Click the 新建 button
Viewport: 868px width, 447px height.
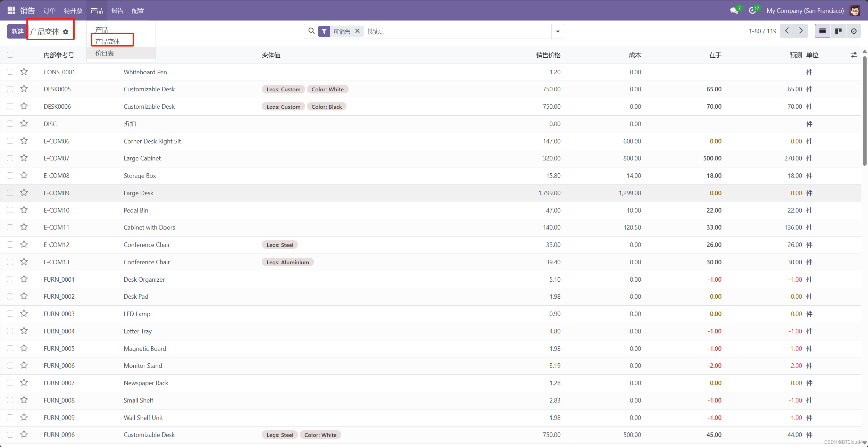tap(17, 32)
